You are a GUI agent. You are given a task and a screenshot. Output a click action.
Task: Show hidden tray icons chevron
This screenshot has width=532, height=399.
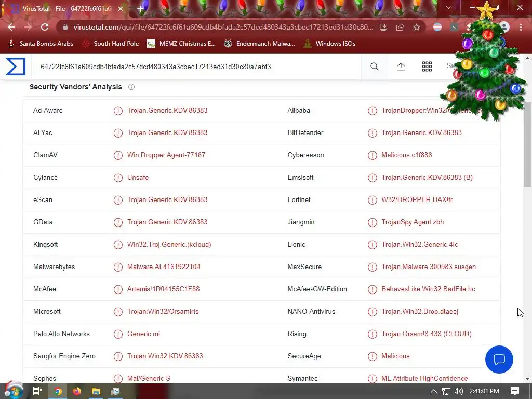434,391
